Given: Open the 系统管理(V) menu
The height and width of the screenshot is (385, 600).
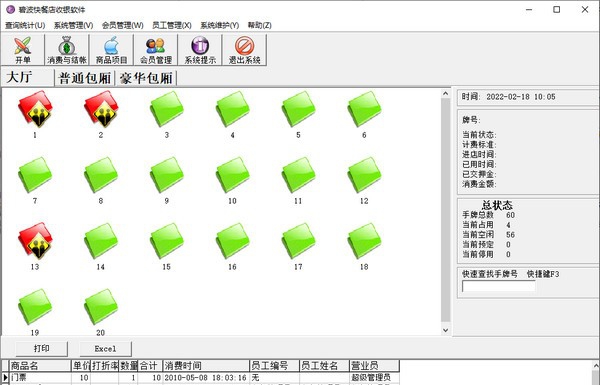Looking at the screenshot, I should tap(73, 25).
